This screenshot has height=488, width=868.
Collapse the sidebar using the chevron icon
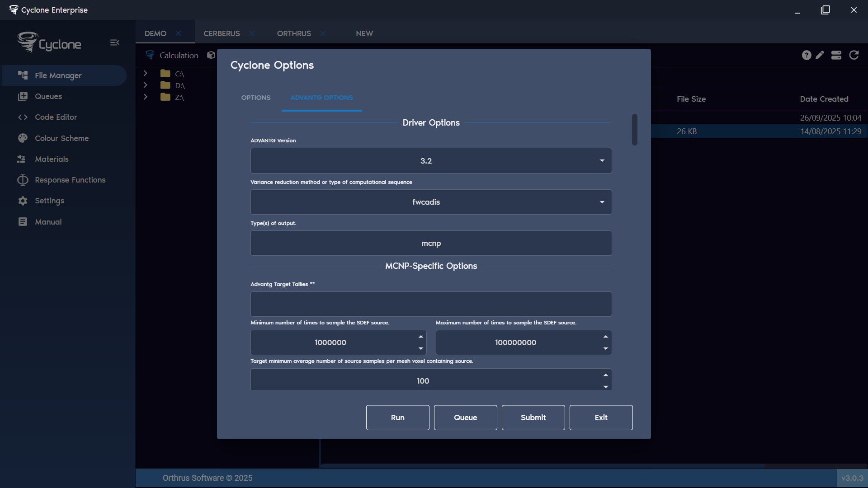click(114, 42)
